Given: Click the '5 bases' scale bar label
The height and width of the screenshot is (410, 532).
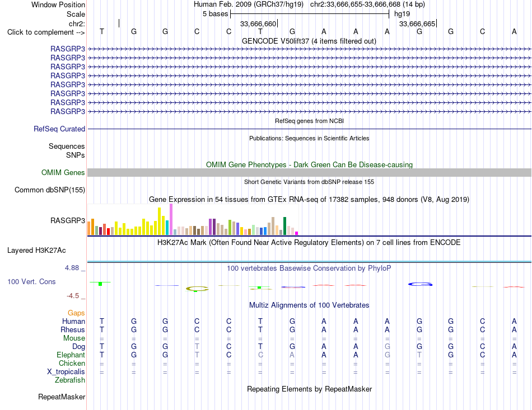Looking at the screenshot, I should pos(216,14).
